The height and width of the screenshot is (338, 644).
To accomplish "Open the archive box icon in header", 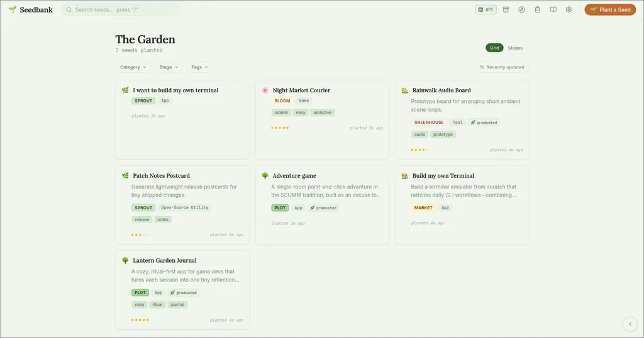I will tap(506, 9).
